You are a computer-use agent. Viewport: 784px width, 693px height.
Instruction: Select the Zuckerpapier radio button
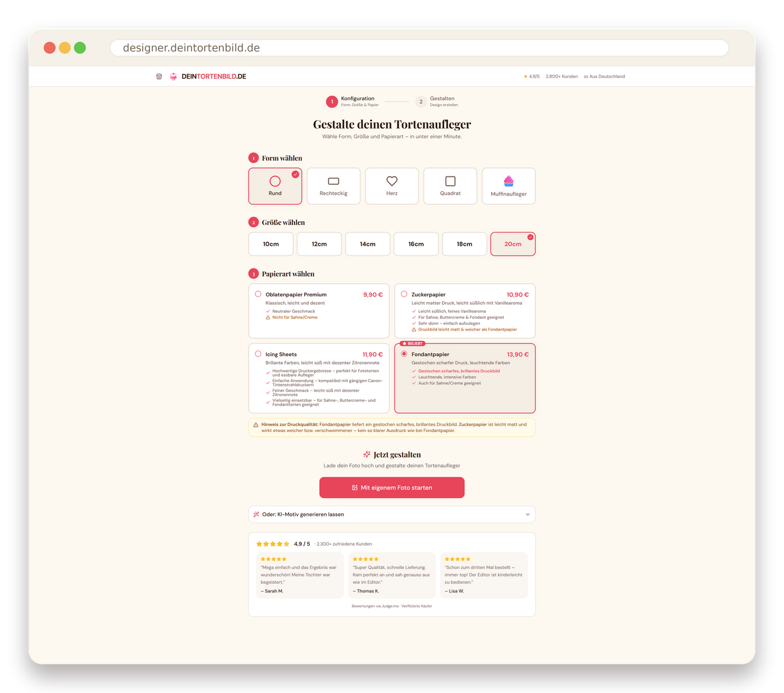coord(404,294)
